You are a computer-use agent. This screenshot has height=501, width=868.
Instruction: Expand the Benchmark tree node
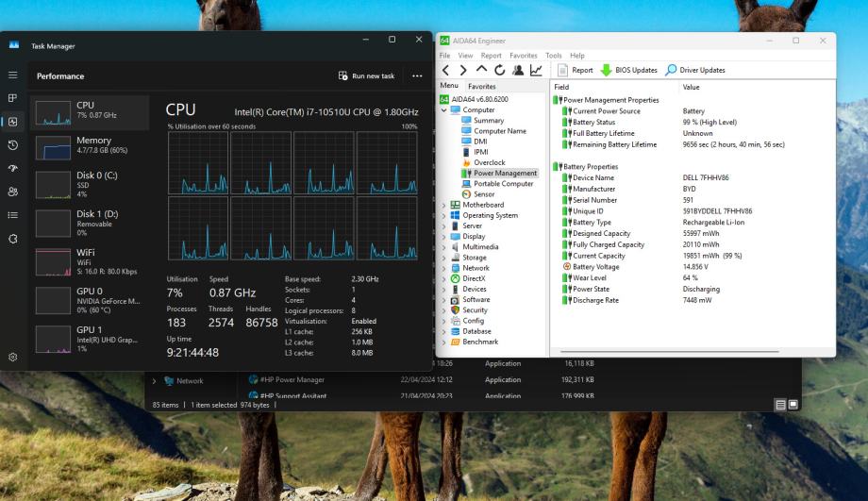(443, 342)
